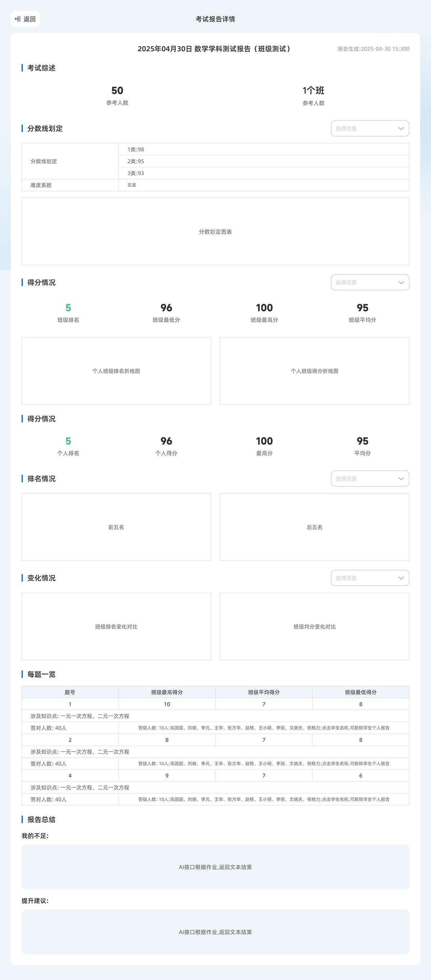Screen dimensions: 431x980
Task: Click chevron arrow of 得分情况 选择范围 dropdown
Action: [400, 282]
